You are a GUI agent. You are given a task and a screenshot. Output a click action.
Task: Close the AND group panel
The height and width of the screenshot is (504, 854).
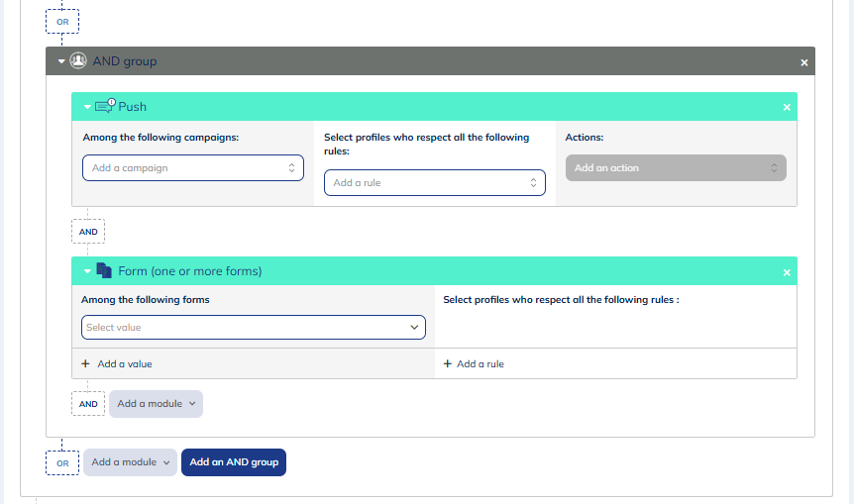pos(804,62)
